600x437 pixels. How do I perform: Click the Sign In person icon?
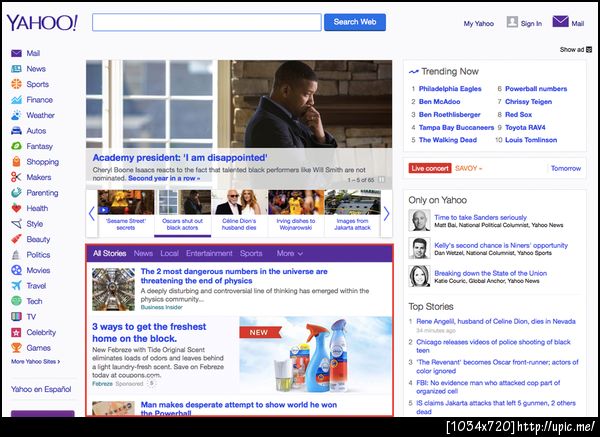[512, 22]
